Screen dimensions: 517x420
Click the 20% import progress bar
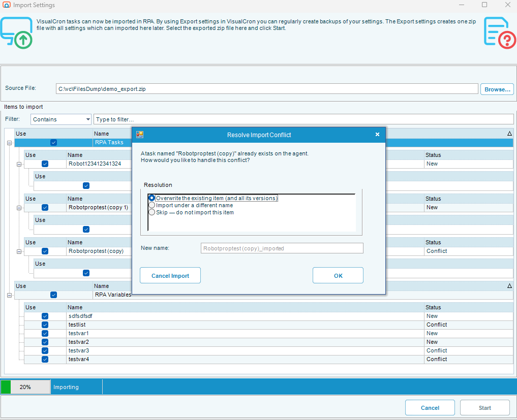point(25,386)
